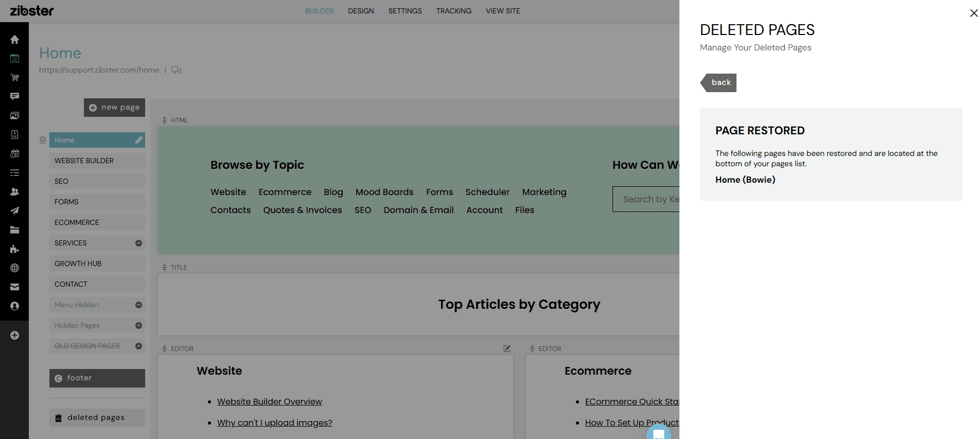Click the back button in Deleted Pages
980x439 pixels.
(719, 83)
